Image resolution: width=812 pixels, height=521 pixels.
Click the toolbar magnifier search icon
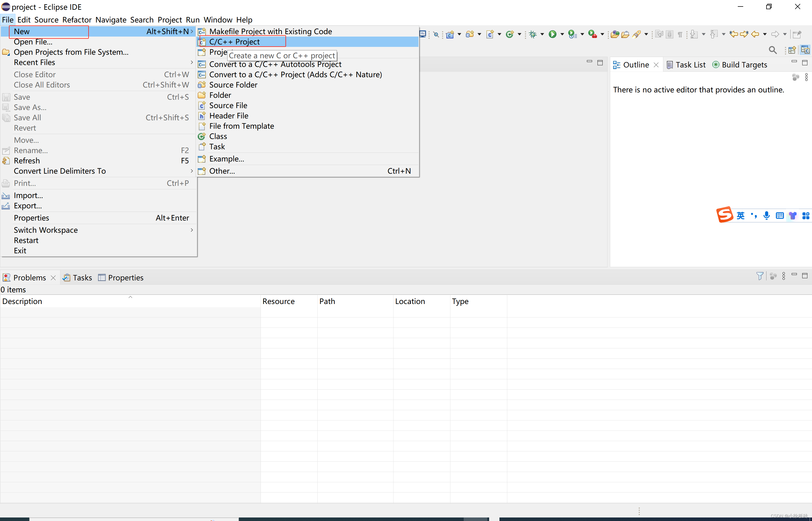point(772,50)
